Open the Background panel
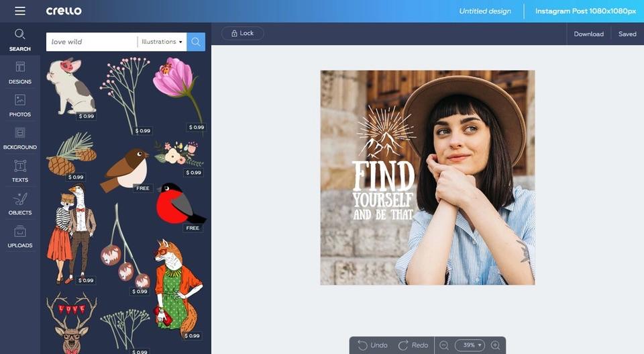Viewport: 644px width, 354px height. click(20, 138)
